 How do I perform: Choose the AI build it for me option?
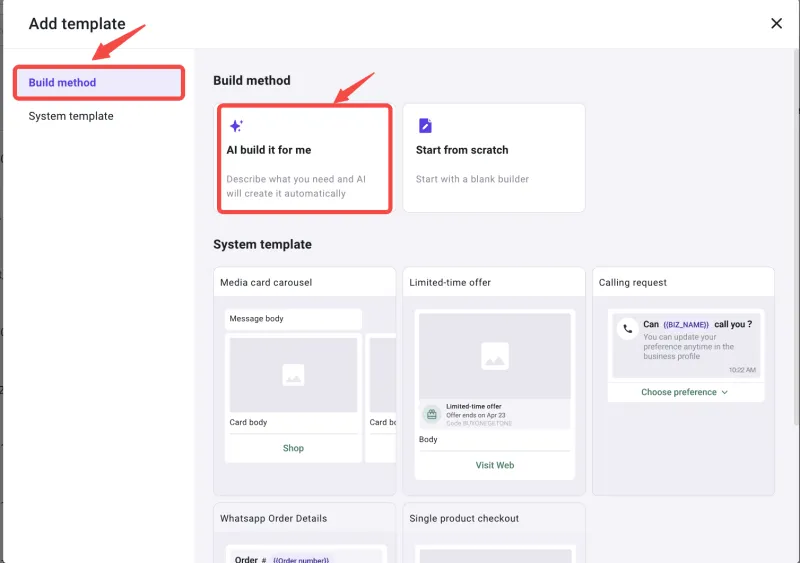click(304, 158)
